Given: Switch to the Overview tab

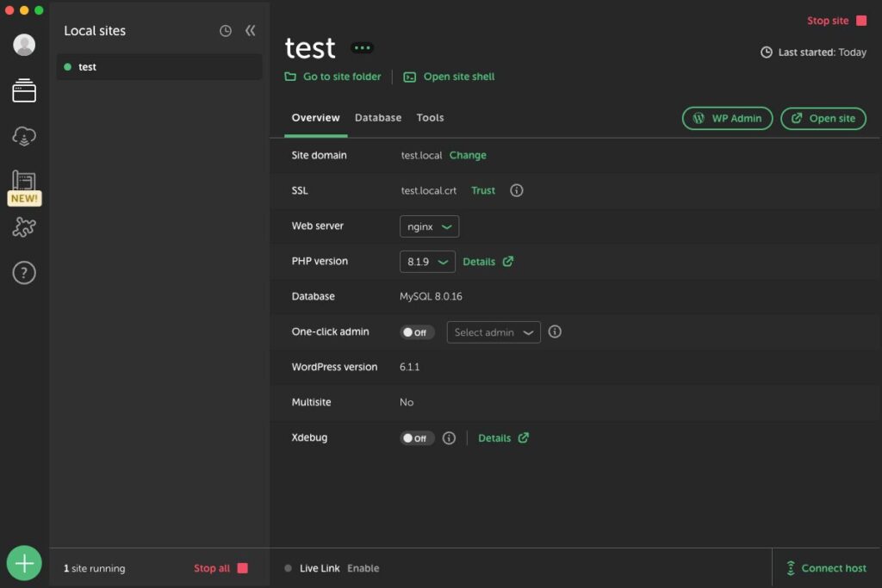Looking at the screenshot, I should click(x=315, y=118).
